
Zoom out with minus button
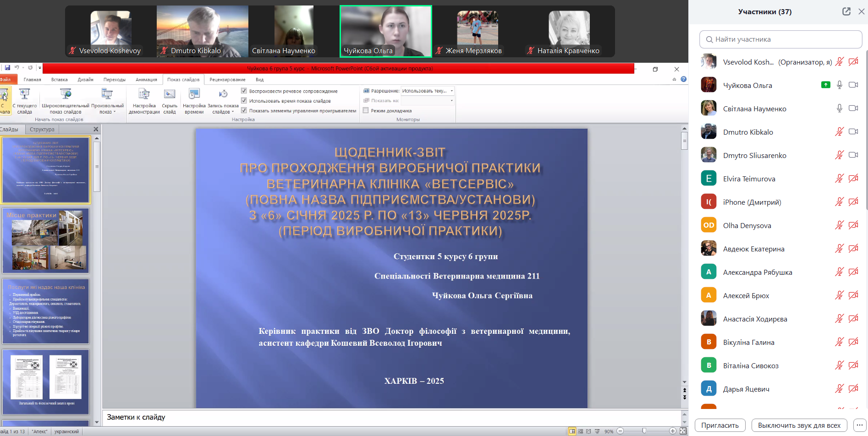pos(620,431)
